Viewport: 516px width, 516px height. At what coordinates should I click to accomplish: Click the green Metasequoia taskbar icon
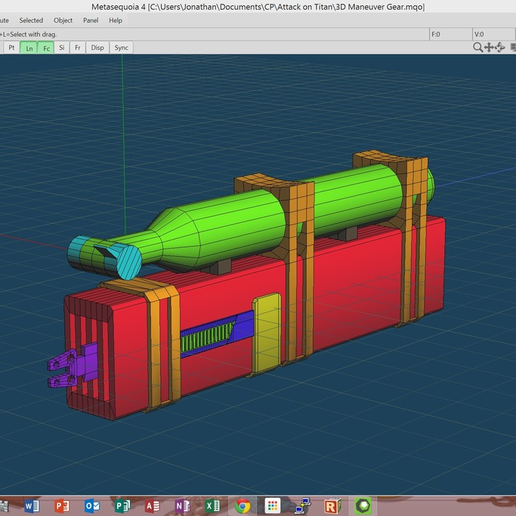tap(363, 506)
